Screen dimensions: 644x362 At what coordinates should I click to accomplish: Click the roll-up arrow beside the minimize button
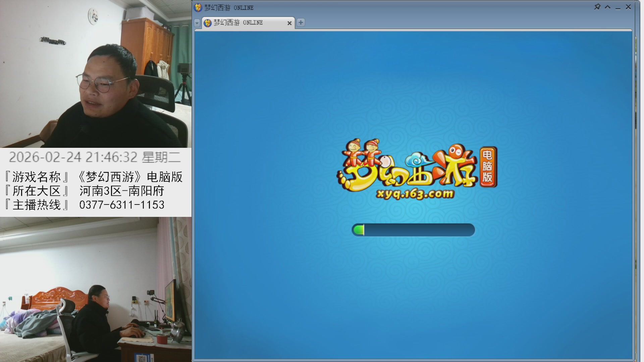[x=607, y=7]
